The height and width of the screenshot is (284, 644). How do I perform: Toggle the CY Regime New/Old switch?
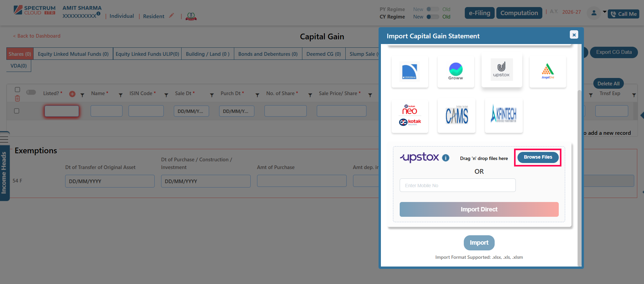pos(432,17)
